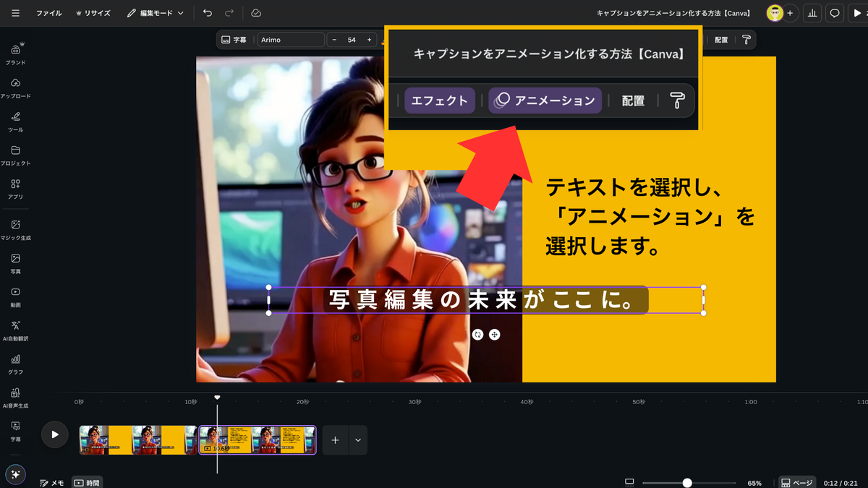Viewport: 868px width, 488px height.
Task: Click the 0:12 / 0:21 time readout
Action: (x=841, y=482)
